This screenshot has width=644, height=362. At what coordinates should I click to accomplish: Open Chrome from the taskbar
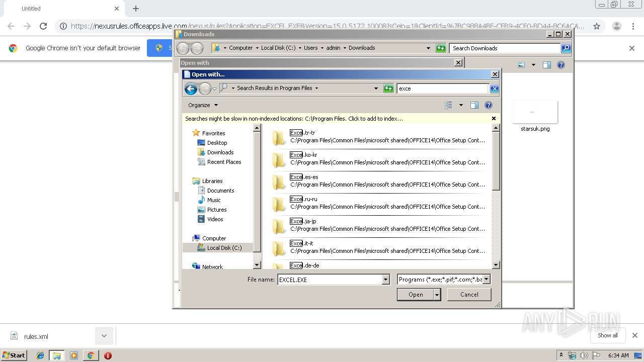(x=91, y=355)
